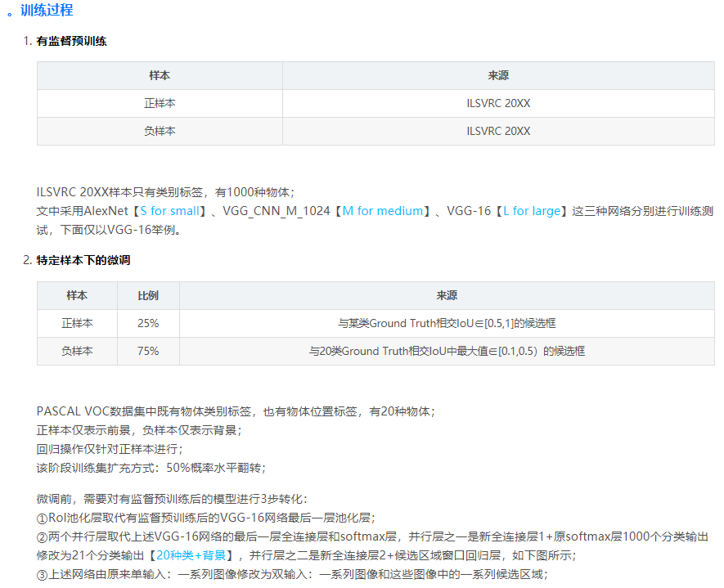Click the blue text M for medium

[x=383, y=211]
